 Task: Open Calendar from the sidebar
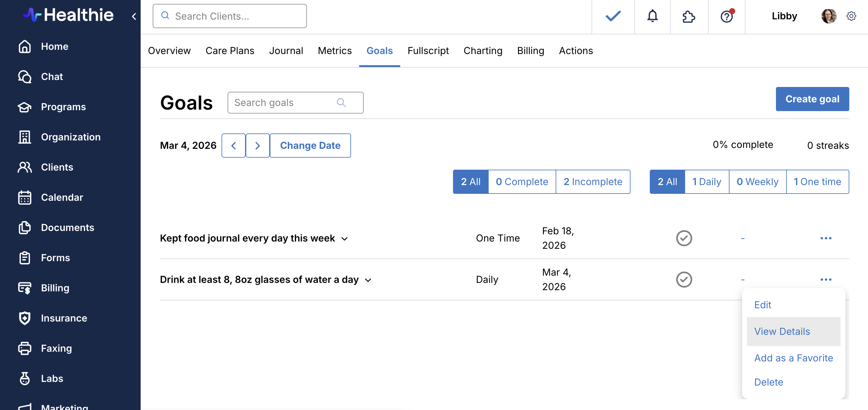point(62,197)
